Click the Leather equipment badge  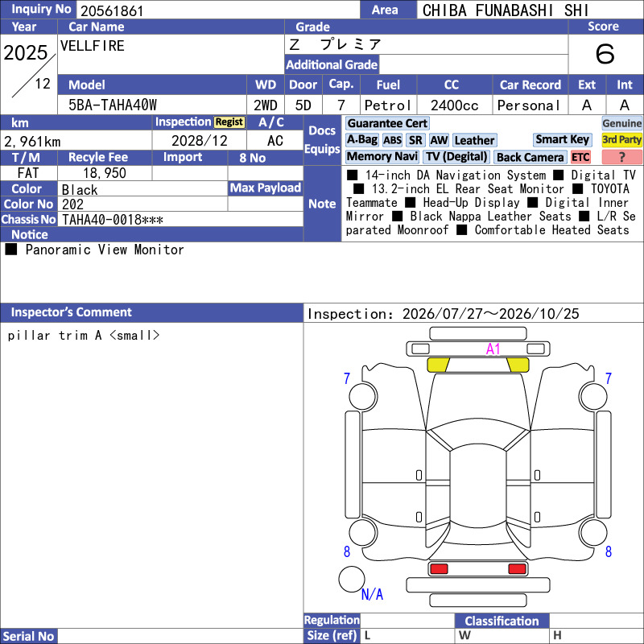tap(474, 140)
